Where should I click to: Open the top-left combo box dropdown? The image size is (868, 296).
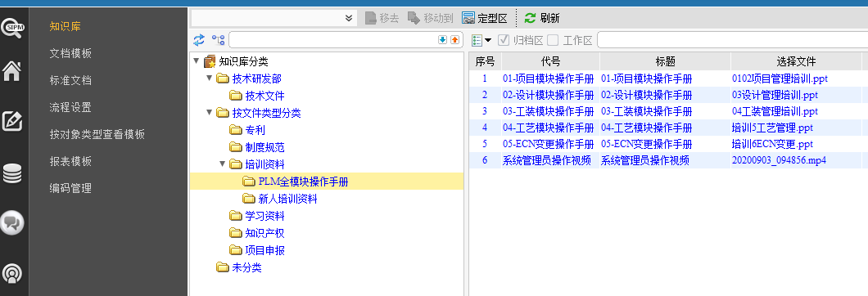tap(349, 18)
